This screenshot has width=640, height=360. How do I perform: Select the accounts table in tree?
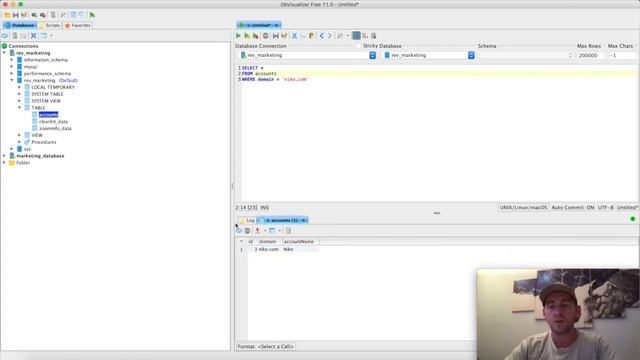coord(48,115)
